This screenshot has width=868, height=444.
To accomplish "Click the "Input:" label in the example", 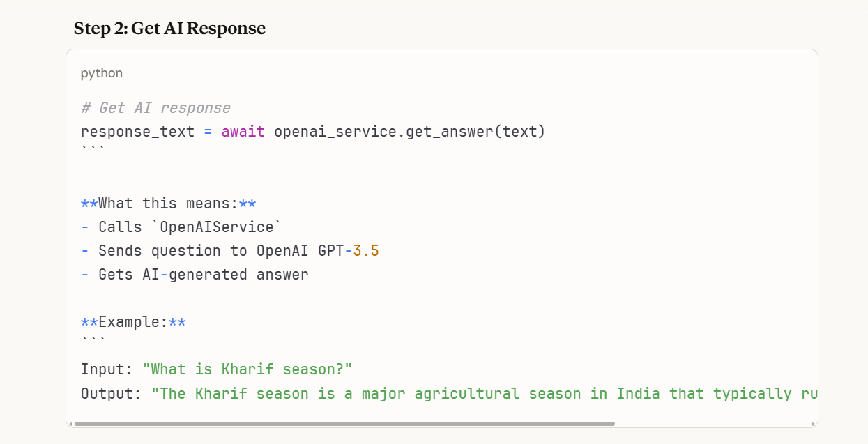I will [107, 369].
